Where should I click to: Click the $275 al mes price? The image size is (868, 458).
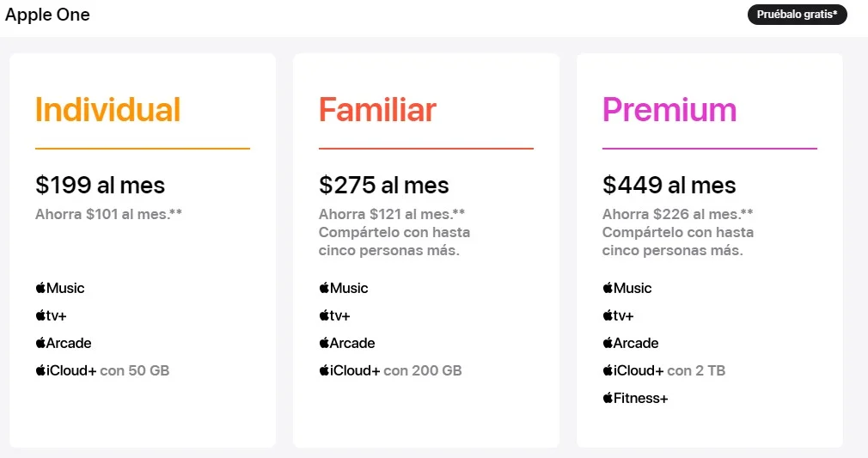click(383, 185)
